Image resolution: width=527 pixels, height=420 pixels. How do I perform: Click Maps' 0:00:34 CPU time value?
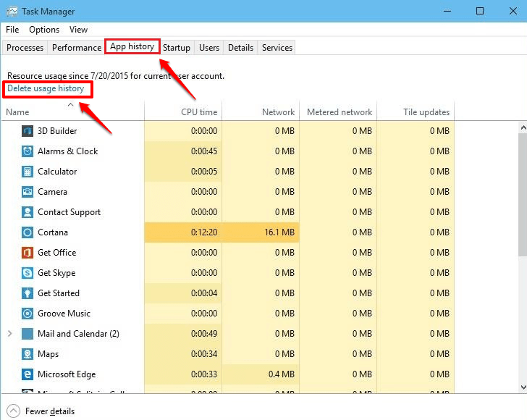[x=204, y=354]
